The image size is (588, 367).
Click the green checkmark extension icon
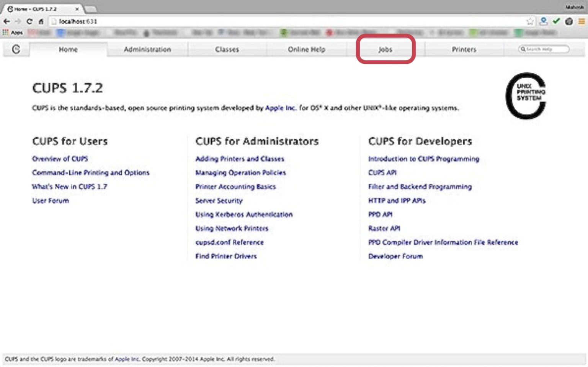[556, 21]
